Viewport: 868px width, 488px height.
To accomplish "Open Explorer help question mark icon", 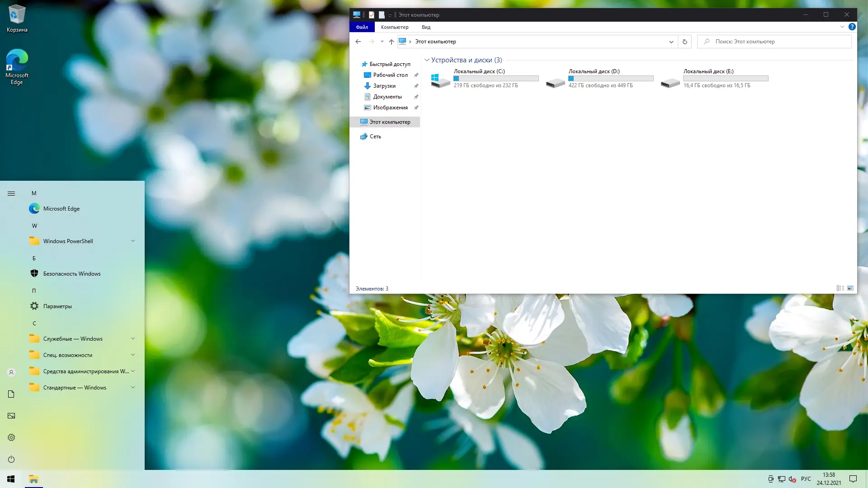I will (852, 27).
